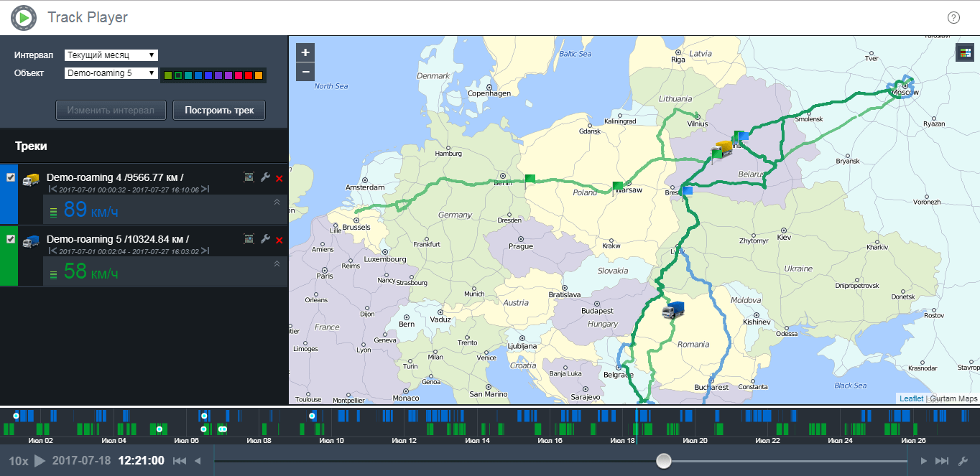Image resolution: width=980 pixels, height=476 pixels.
Task: Zoom in on the map
Action: tap(305, 52)
